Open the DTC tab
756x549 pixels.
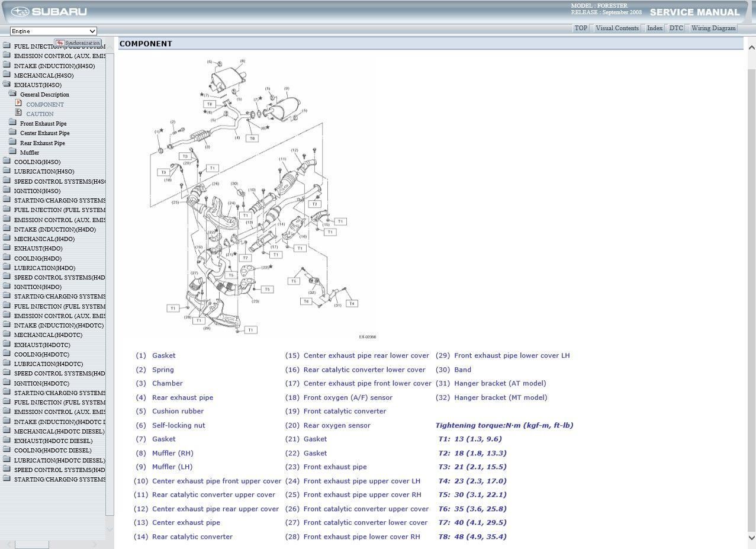(x=675, y=28)
